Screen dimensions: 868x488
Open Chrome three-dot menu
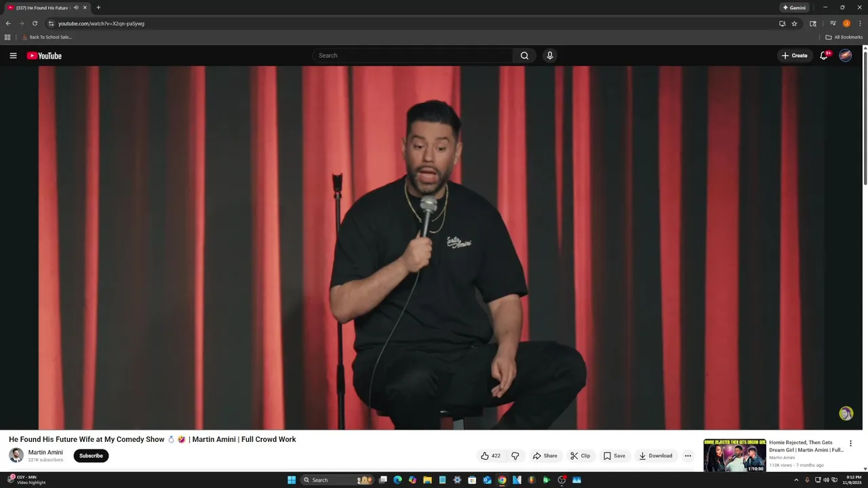click(x=860, y=23)
